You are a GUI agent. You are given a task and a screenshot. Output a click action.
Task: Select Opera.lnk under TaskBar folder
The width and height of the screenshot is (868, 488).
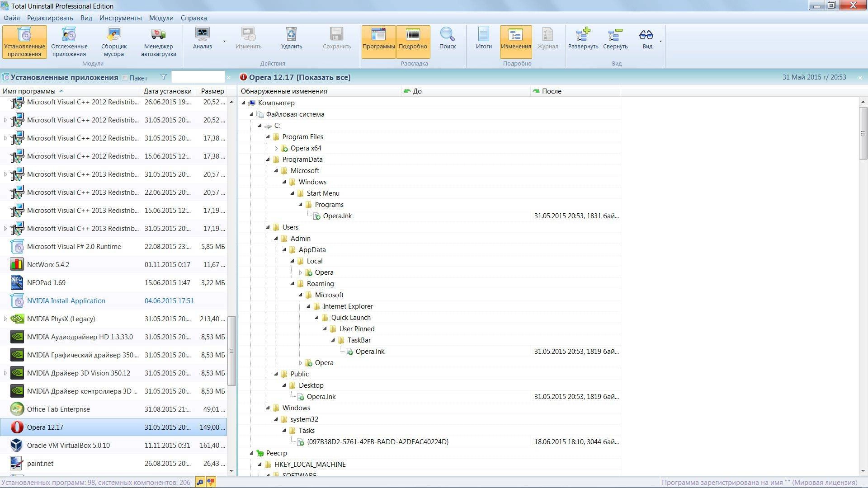(x=370, y=352)
